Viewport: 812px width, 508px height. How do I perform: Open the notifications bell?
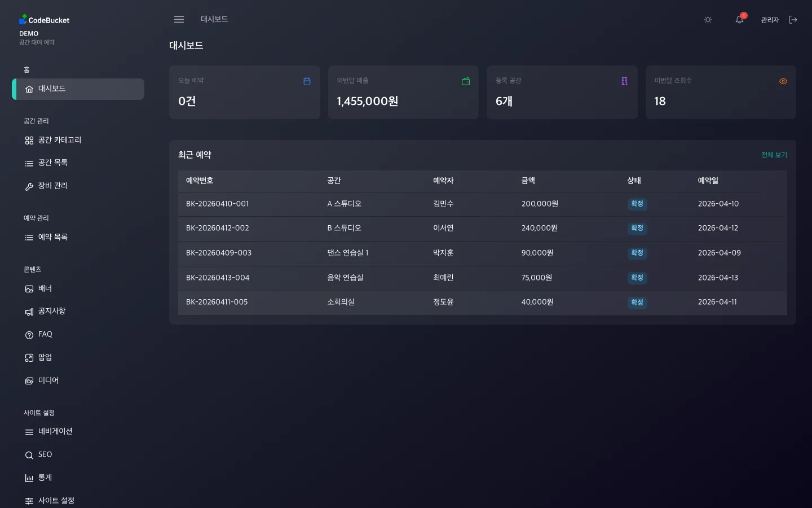(x=739, y=20)
